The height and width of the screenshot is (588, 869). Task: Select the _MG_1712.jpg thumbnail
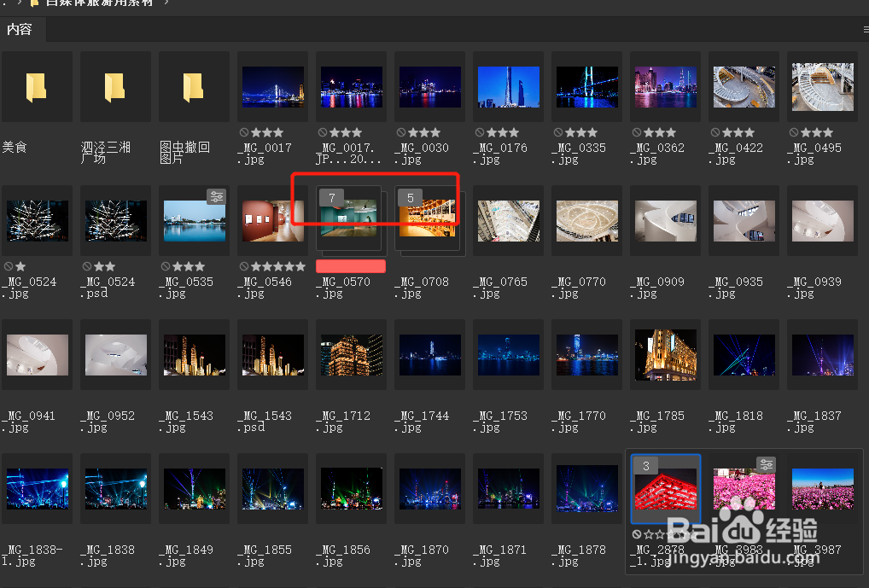pos(351,354)
